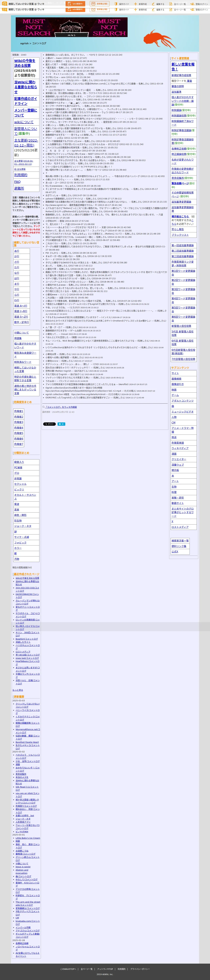Open Wikiの今後を決める投票 in the left menu
Viewport: 210px width, 980px height.
click(25, 63)
